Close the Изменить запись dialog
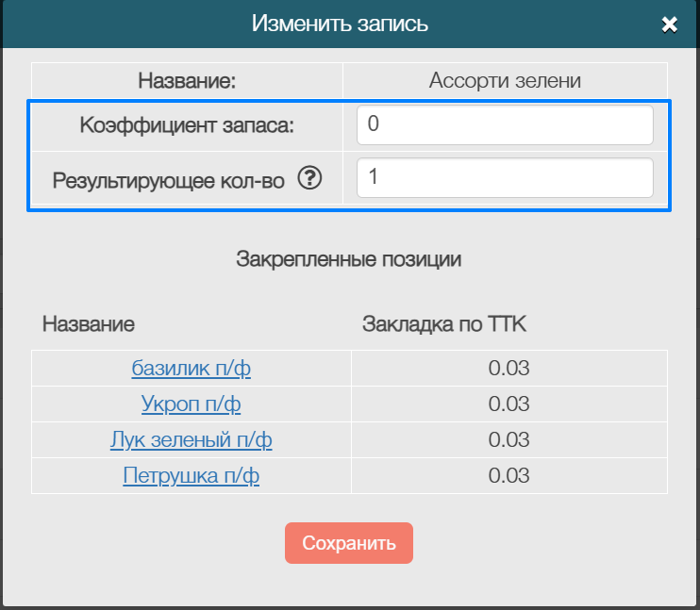The height and width of the screenshot is (610, 700). pyautogui.click(x=670, y=25)
